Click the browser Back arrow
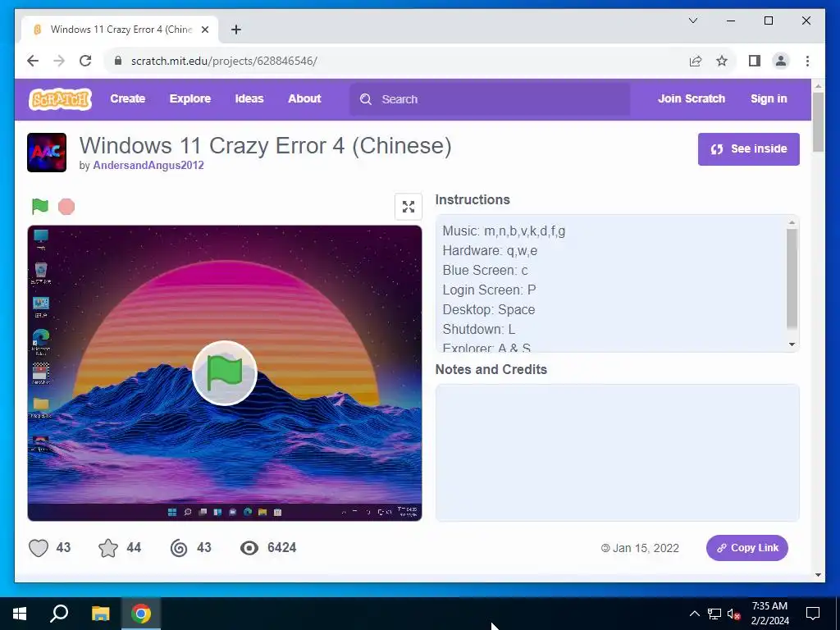 pos(33,61)
